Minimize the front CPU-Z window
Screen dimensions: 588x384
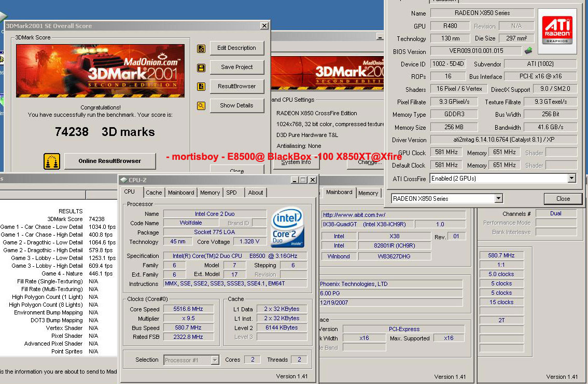pos(295,180)
